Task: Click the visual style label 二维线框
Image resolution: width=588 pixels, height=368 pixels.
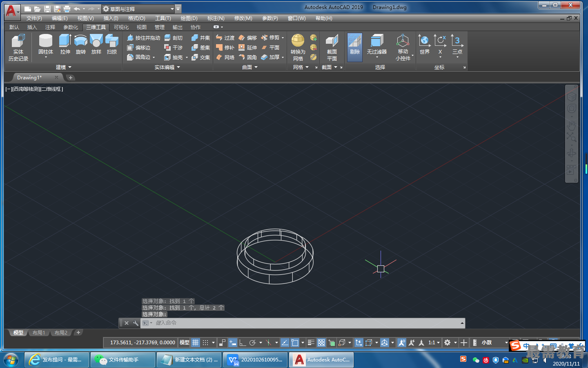Action: 51,89
